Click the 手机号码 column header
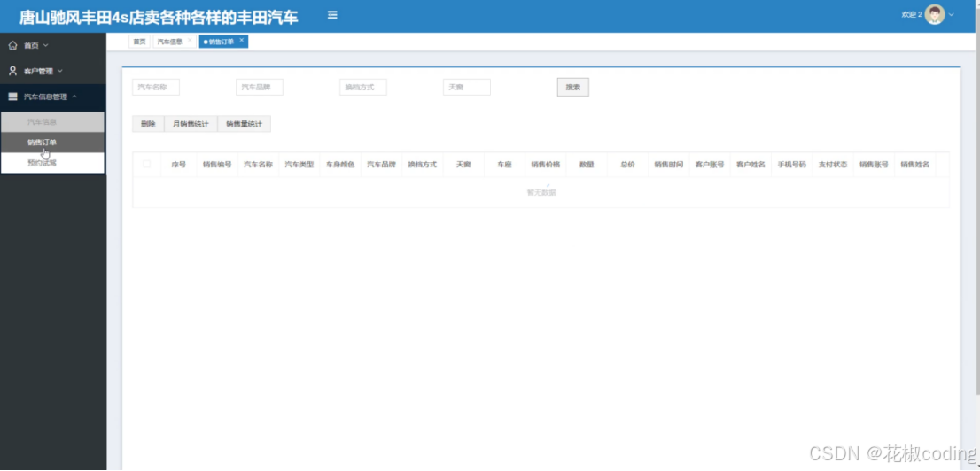The height and width of the screenshot is (471, 980). coord(792,165)
